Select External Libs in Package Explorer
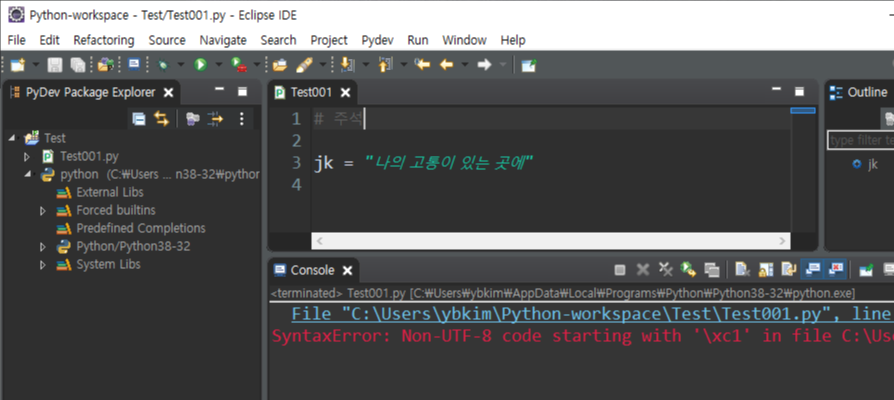The height and width of the screenshot is (400, 894). 110,192
